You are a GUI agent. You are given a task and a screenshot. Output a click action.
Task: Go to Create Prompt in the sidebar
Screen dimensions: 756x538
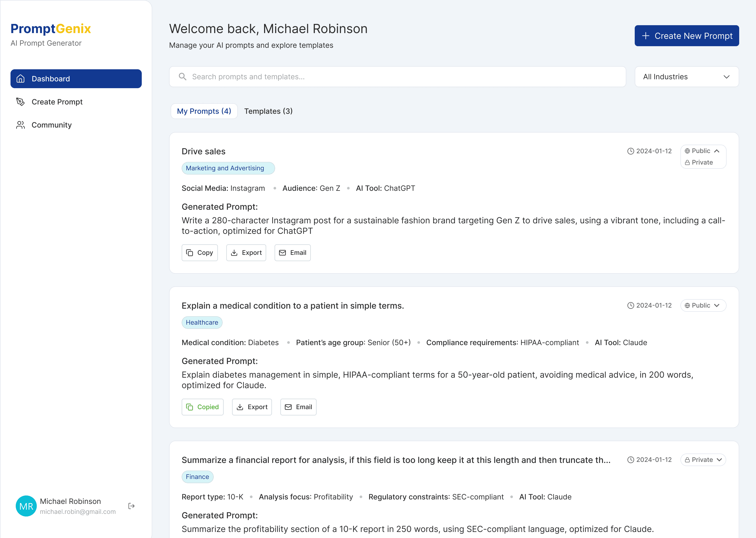coord(57,102)
